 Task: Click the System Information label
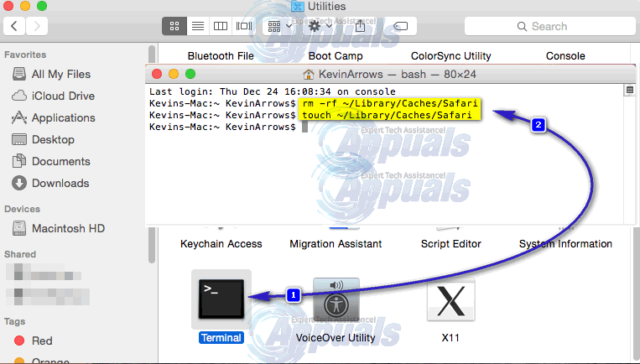pyautogui.click(x=565, y=244)
